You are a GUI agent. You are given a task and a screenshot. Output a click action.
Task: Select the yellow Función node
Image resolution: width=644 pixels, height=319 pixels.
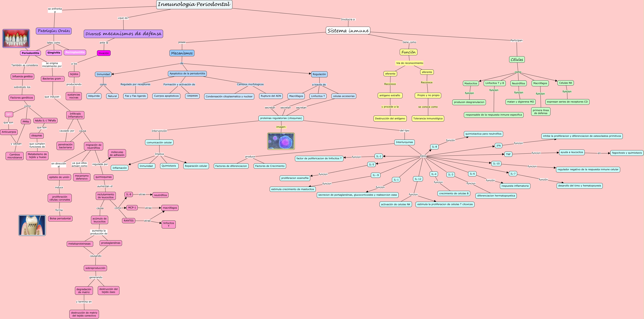coord(408,52)
